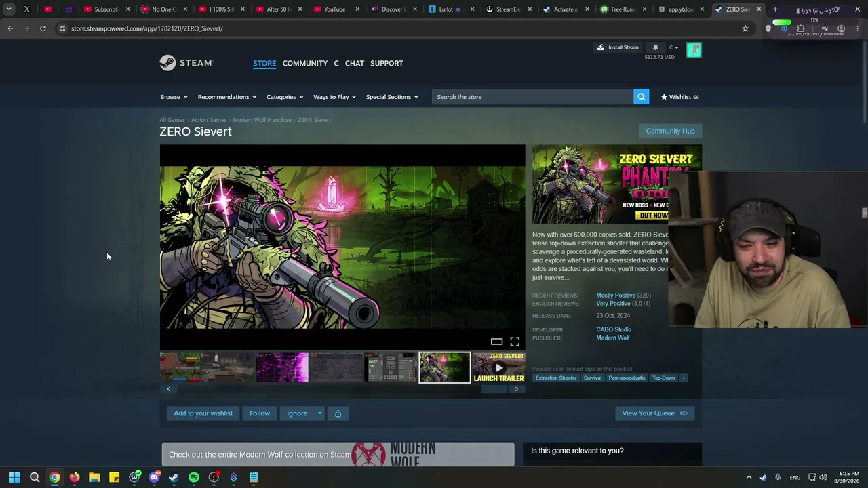This screenshot has height=488, width=868.
Task: Click the Share icon button
Action: click(338, 413)
